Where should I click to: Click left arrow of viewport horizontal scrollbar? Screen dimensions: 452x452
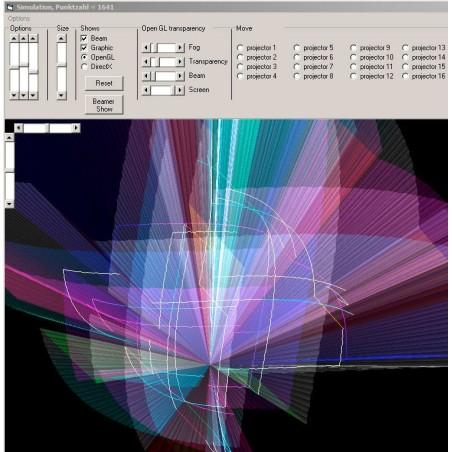click(19, 128)
